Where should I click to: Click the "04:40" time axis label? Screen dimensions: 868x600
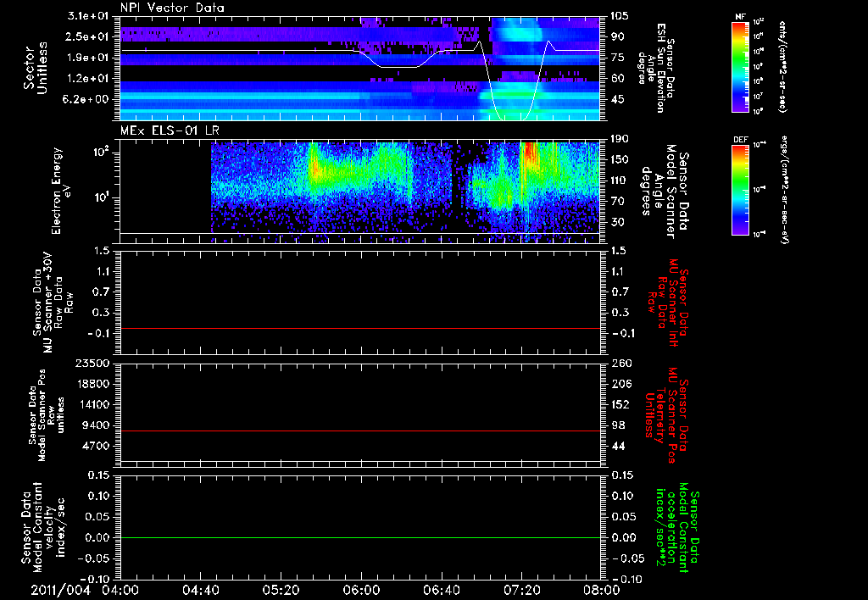(x=200, y=590)
